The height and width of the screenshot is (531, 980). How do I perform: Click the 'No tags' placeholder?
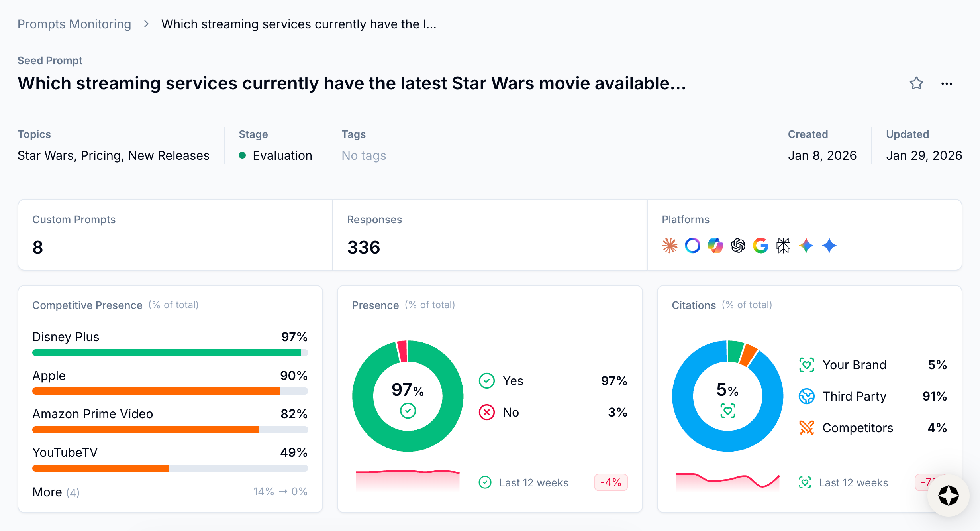click(364, 155)
